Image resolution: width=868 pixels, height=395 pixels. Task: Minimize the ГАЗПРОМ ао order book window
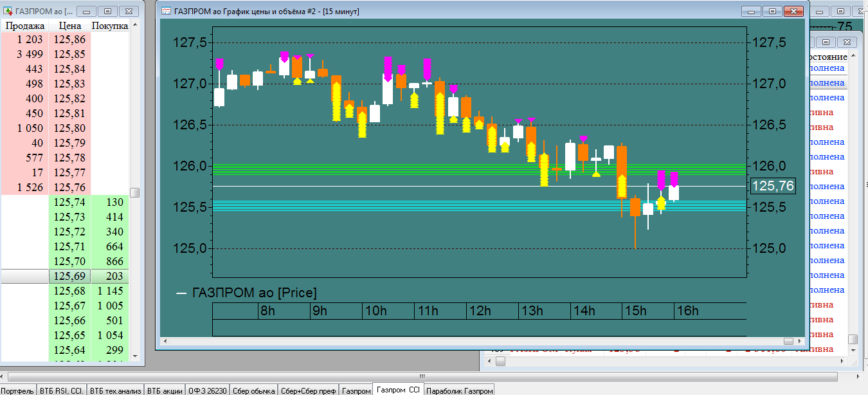(x=87, y=11)
